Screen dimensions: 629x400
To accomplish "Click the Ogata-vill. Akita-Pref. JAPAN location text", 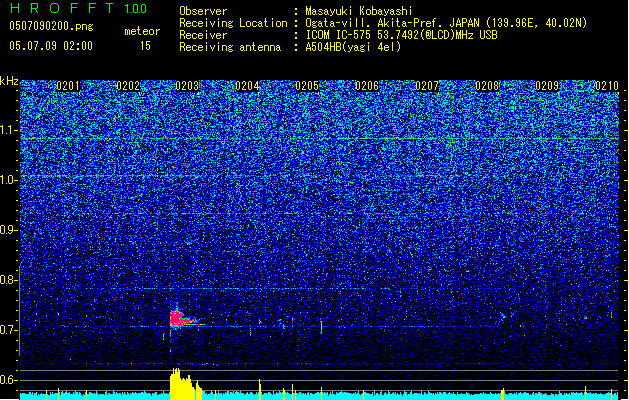I will (446, 23).
